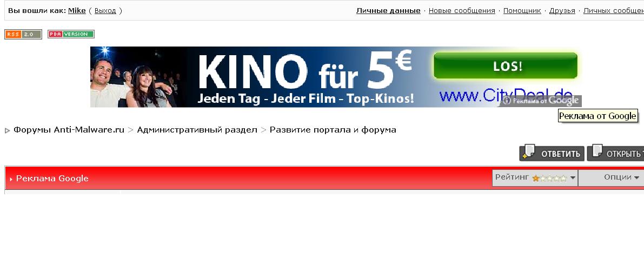Viewport: 644px width, 277px height.
Task: Open Личные данные
Action: pyautogui.click(x=388, y=11)
